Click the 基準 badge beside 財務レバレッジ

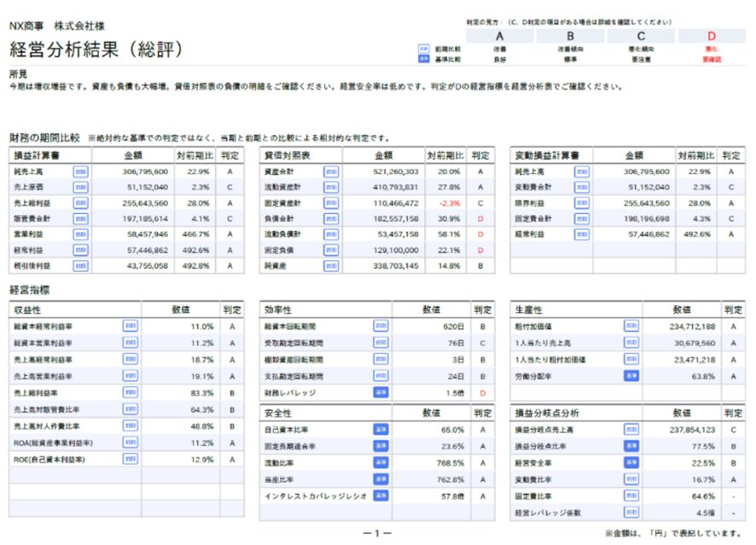coord(381,392)
